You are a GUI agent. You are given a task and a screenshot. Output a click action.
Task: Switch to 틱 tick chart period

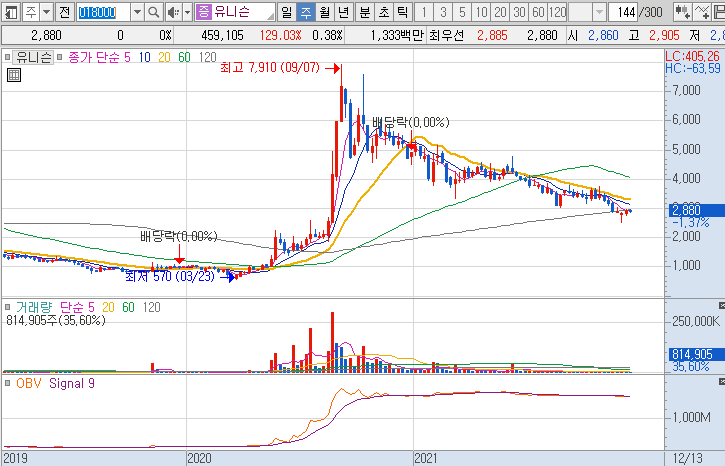click(402, 12)
